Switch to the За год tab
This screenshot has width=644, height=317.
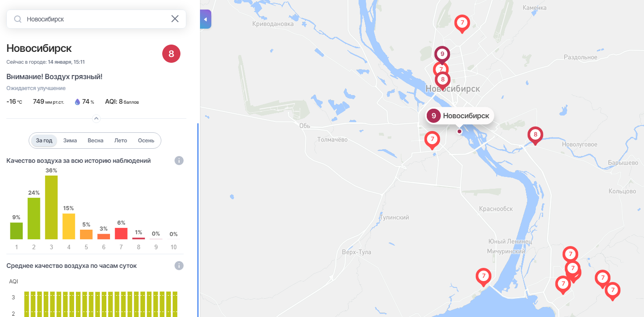(44, 141)
